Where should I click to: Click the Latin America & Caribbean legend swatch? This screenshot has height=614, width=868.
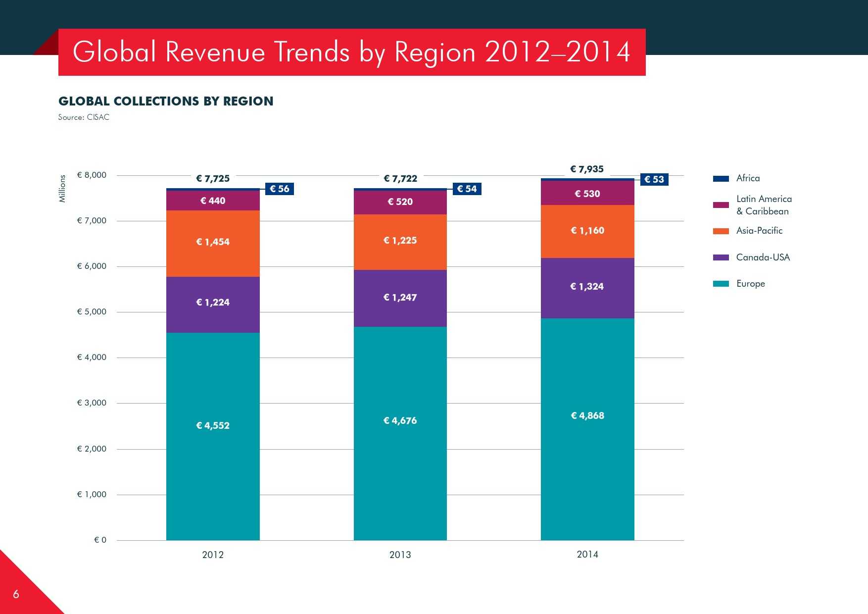721,205
